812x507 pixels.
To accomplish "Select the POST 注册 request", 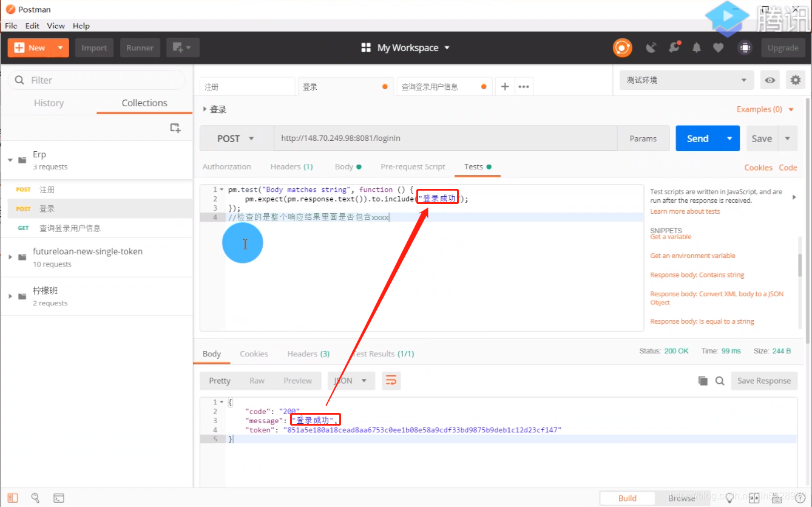I will pyautogui.click(x=96, y=189).
